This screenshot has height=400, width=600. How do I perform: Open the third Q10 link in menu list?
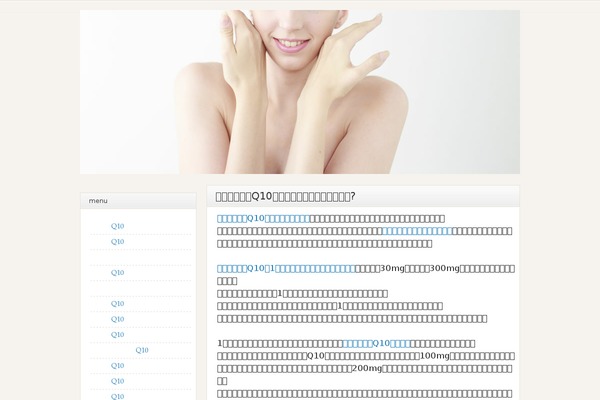117,273
